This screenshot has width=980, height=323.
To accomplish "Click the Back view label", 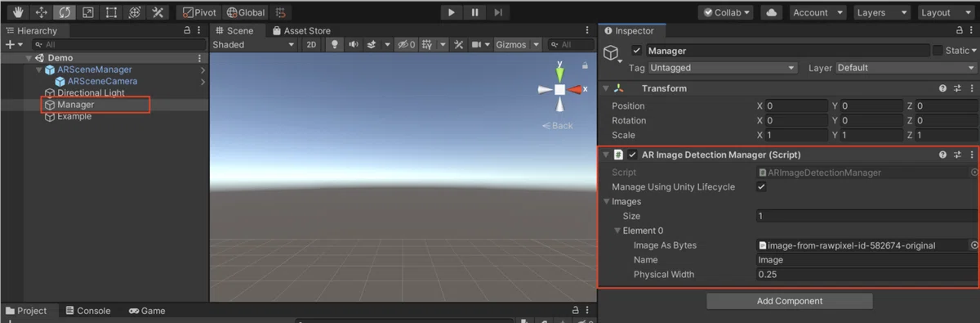I will (558, 126).
